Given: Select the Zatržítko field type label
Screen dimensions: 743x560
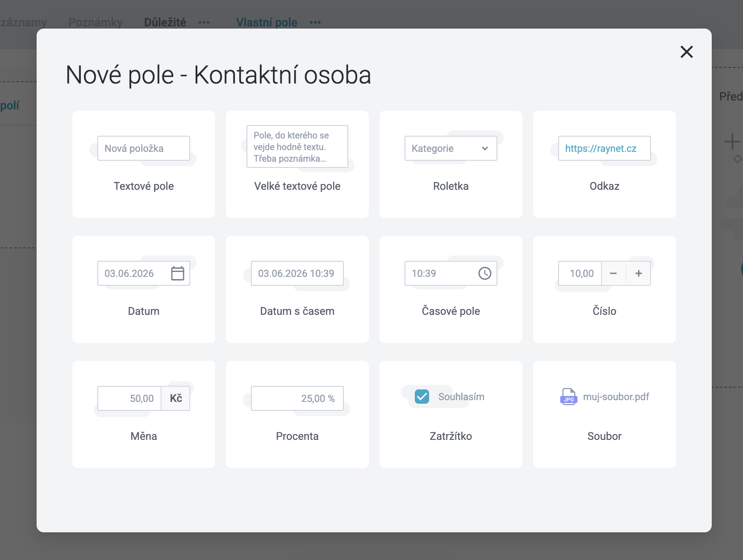Looking at the screenshot, I should [x=451, y=436].
